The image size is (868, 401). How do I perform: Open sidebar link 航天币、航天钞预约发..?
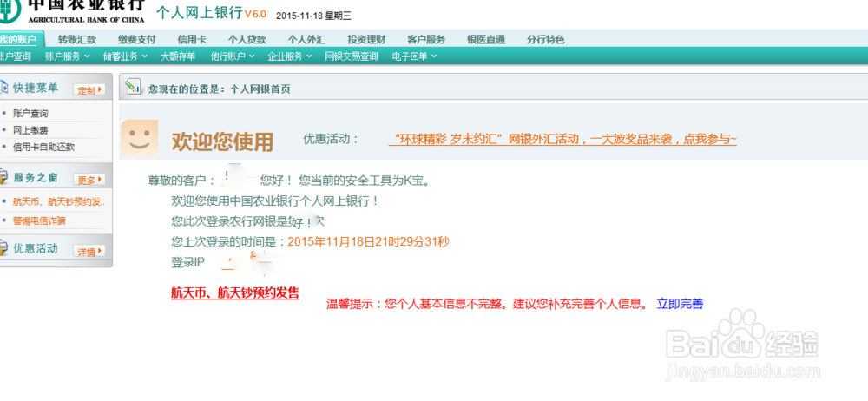pos(59,201)
